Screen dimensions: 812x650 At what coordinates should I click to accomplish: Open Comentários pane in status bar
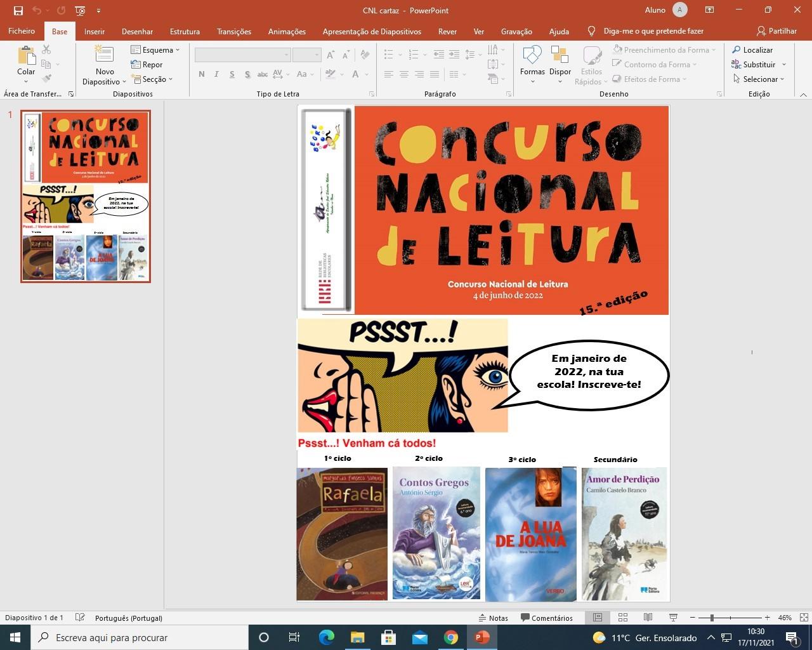click(x=547, y=618)
